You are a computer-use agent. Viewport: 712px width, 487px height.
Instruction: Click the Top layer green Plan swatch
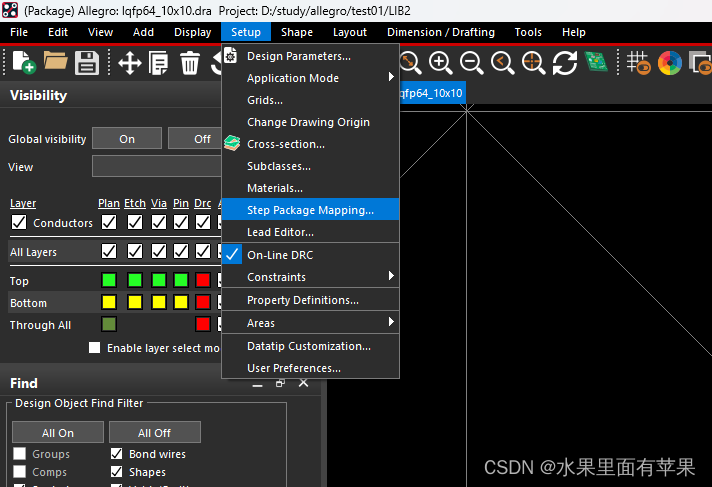[x=109, y=280]
